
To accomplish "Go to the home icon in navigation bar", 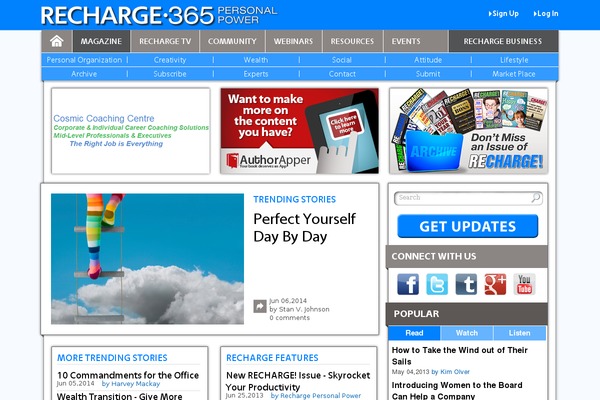I will [x=57, y=41].
